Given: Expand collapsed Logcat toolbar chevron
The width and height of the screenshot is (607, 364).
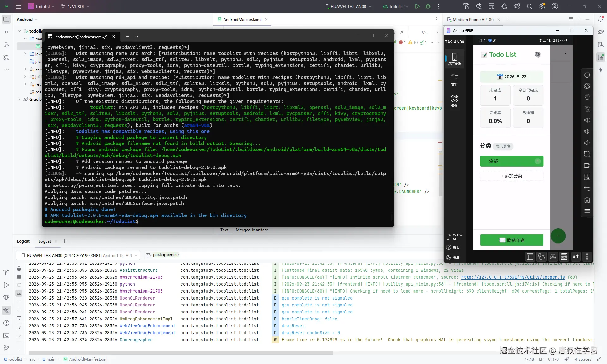Looking at the screenshot, I should click(x=19, y=350).
